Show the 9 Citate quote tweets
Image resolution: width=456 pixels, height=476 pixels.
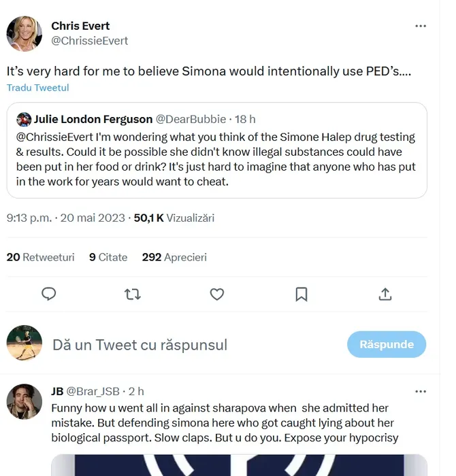108,257
